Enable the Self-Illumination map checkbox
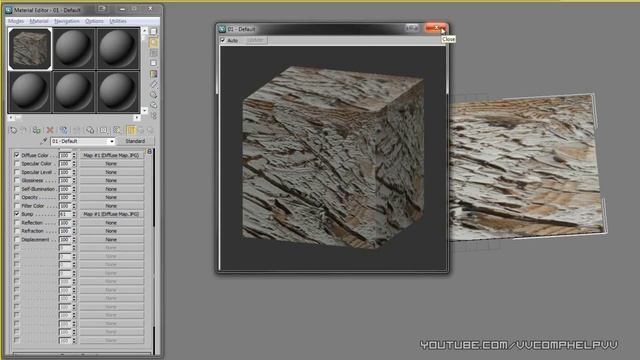This screenshot has width=640, height=360. point(17,189)
